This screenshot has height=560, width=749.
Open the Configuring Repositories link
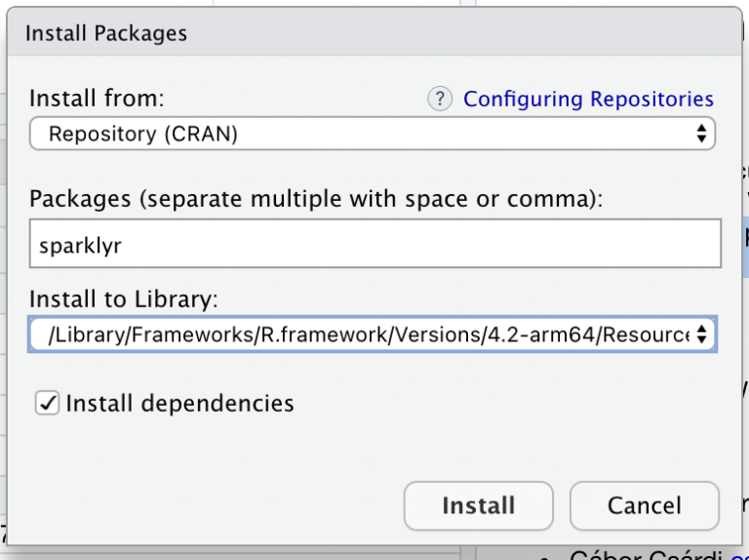tap(588, 99)
